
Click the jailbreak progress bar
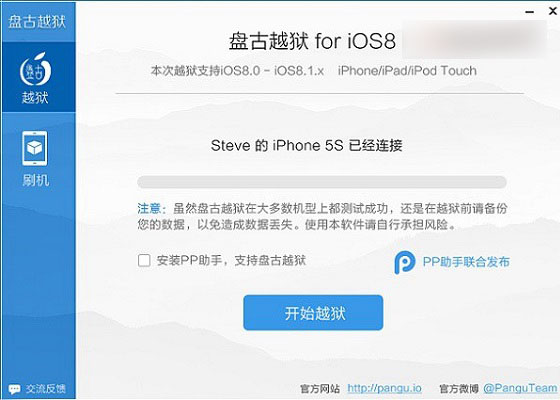pyautogui.click(x=322, y=182)
